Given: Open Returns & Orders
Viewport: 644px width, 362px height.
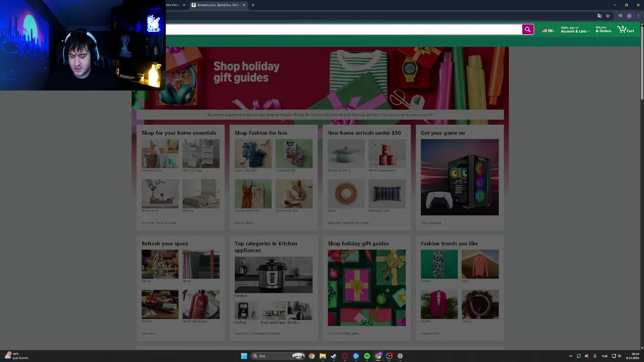Looking at the screenshot, I should pyautogui.click(x=603, y=30).
